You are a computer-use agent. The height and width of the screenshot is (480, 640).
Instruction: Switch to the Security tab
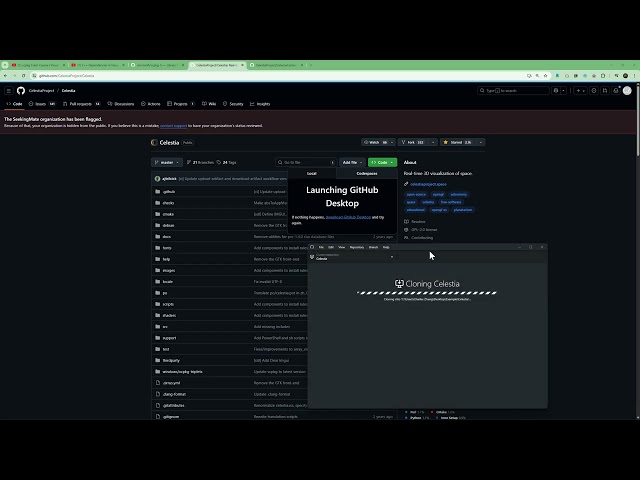tap(233, 104)
